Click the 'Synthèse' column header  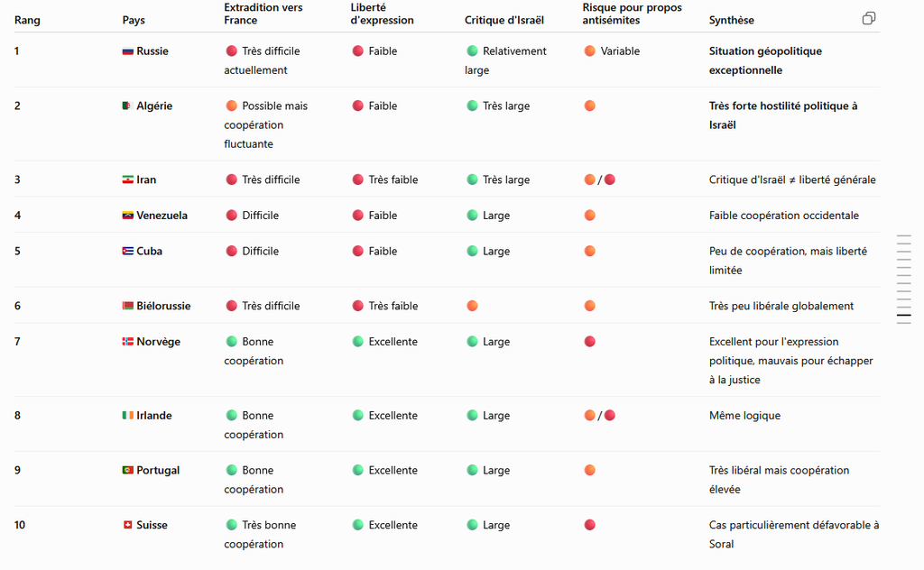click(731, 20)
